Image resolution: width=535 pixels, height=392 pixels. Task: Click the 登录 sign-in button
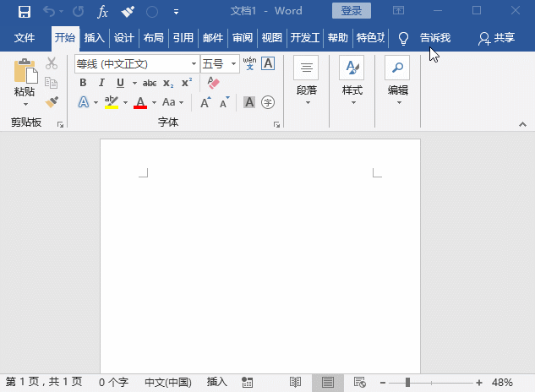pos(352,11)
